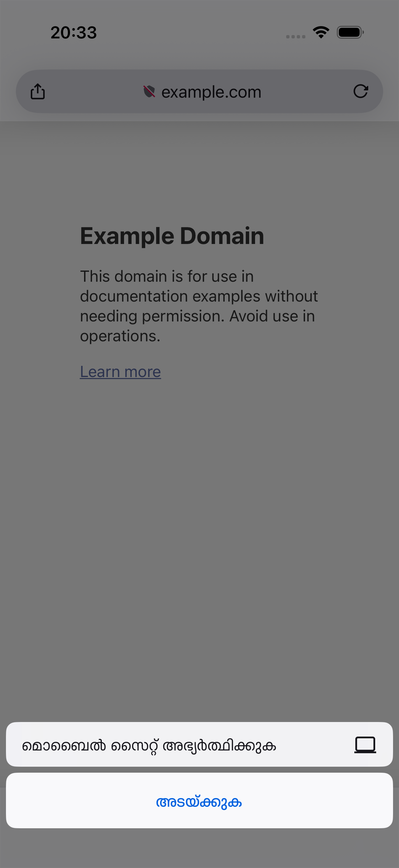The height and width of the screenshot is (868, 399).
Task: Tap blank area beneath അടയ്ക്കുക button
Action: [x=199, y=848]
